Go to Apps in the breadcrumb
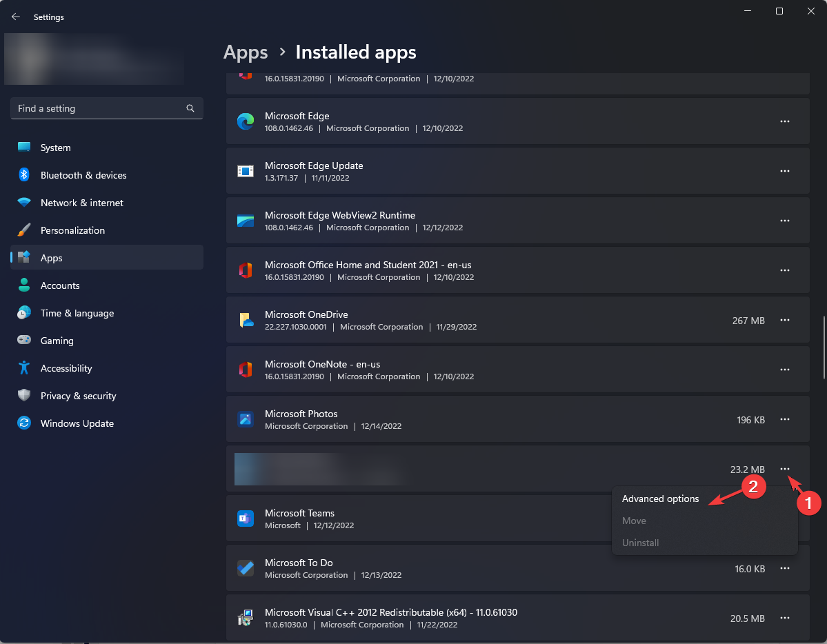The width and height of the screenshot is (827, 644). tap(246, 52)
